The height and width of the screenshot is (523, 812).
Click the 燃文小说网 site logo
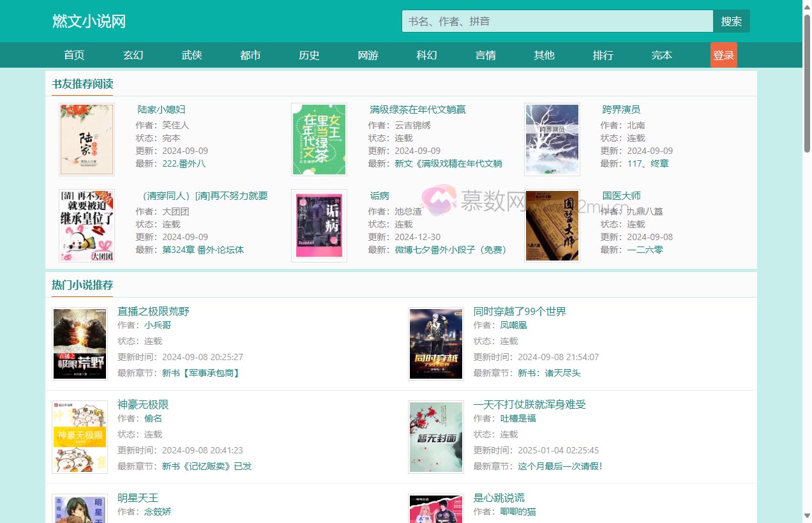point(89,21)
